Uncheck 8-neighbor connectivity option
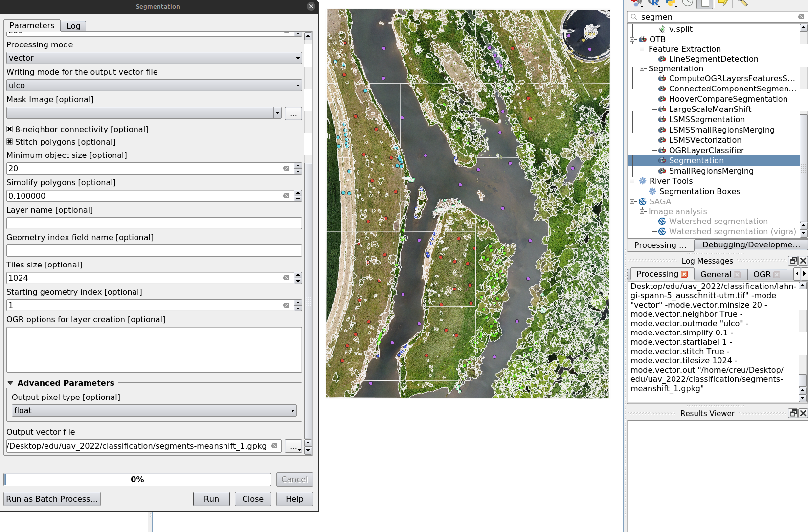 (x=9, y=129)
